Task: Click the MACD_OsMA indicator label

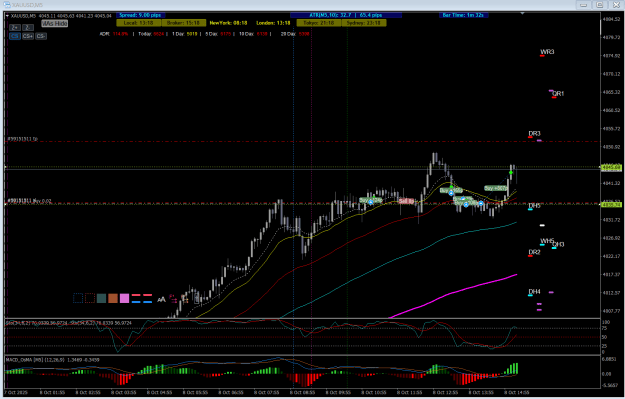Action: click(x=53, y=360)
